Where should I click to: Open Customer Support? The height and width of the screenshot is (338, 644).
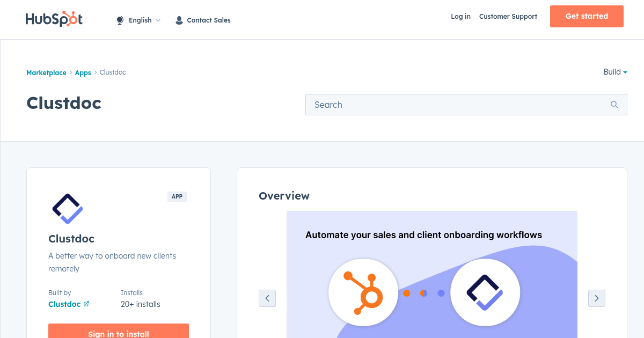508,17
